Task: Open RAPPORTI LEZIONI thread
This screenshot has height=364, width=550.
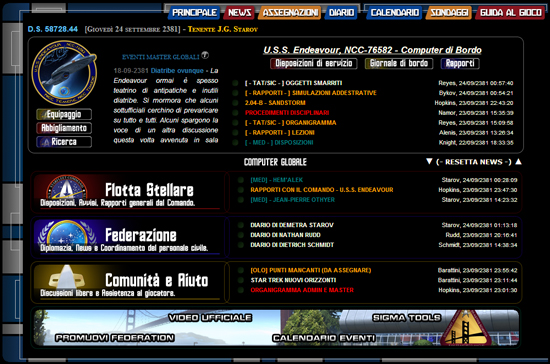Action: [x=280, y=133]
